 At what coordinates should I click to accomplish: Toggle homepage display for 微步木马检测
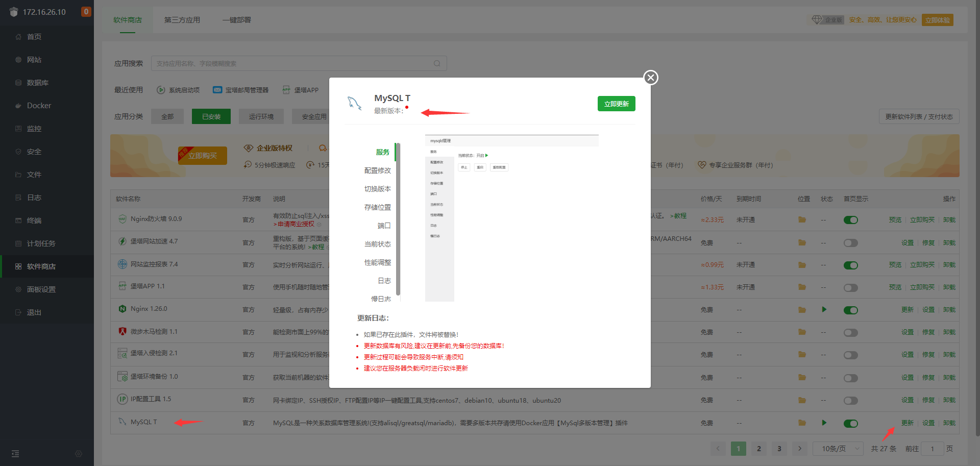point(851,333)
